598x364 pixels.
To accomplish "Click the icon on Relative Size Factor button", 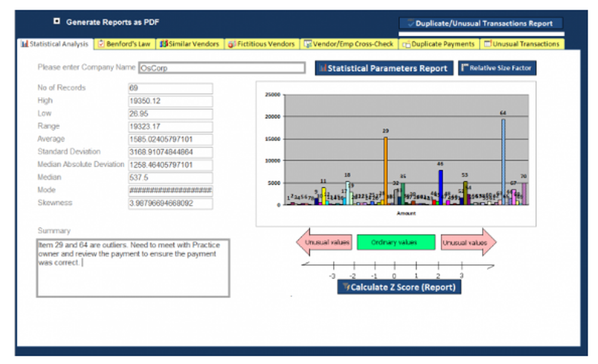I will [x=465, y=68].
